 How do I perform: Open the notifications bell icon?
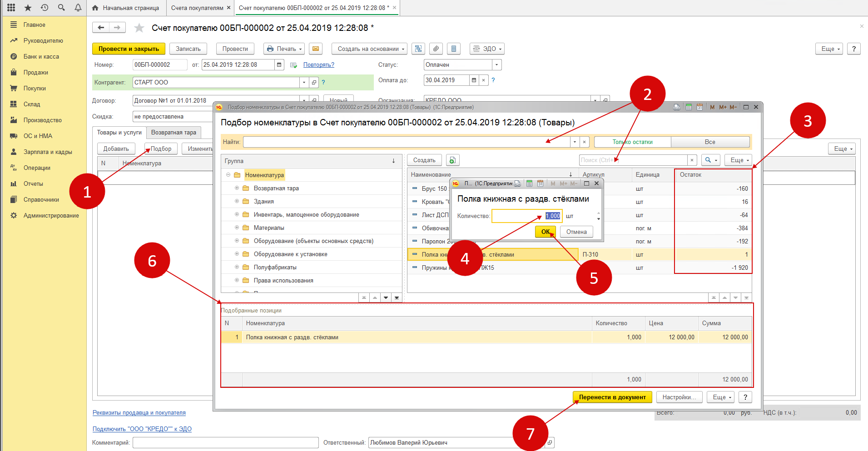[78, 8]
